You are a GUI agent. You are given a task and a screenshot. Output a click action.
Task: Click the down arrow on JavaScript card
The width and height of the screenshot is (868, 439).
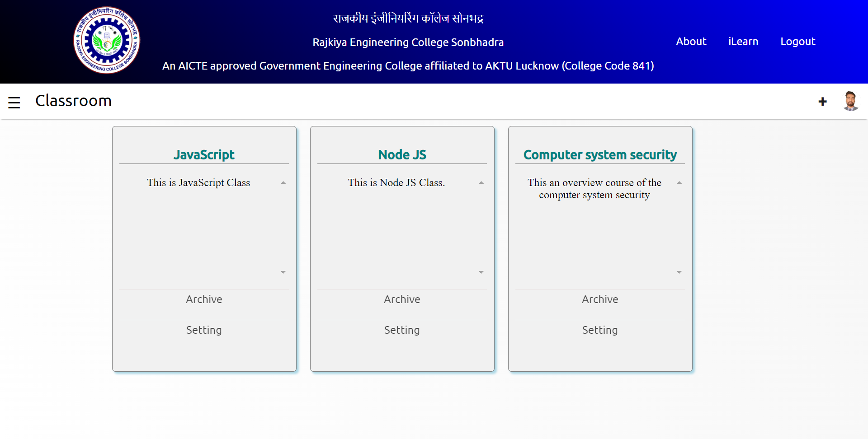[283, 272]
